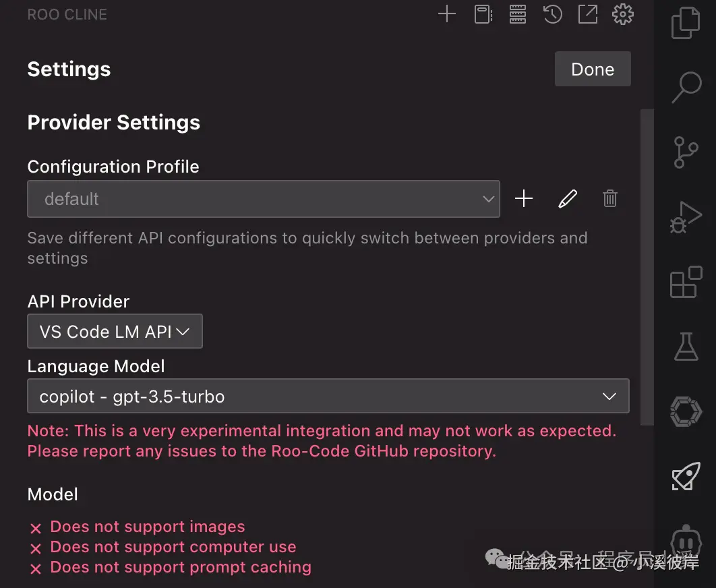Screen dimensions: 716x588
Task: Open Extensions blocks icon
Action: click(686, 282)
